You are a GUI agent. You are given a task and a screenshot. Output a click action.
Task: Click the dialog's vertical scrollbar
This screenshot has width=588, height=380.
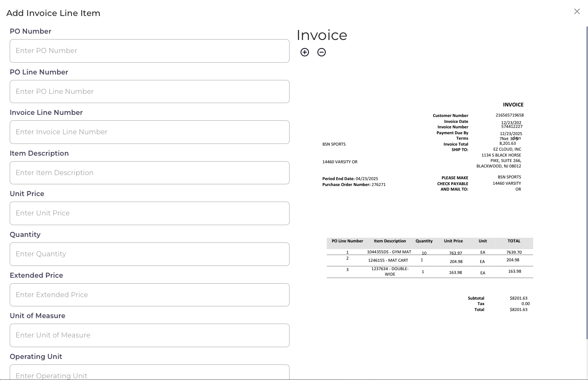click(x=587, y=181)
